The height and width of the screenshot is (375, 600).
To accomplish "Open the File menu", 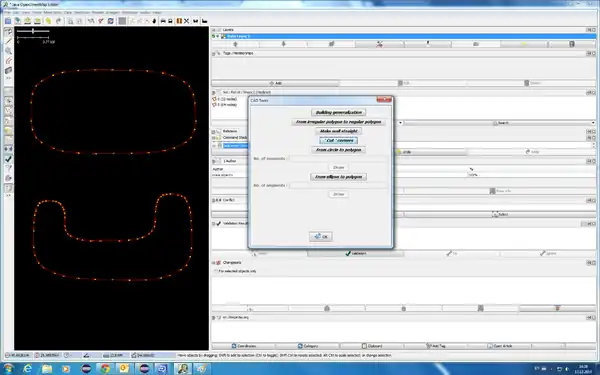I will point(7,13).
